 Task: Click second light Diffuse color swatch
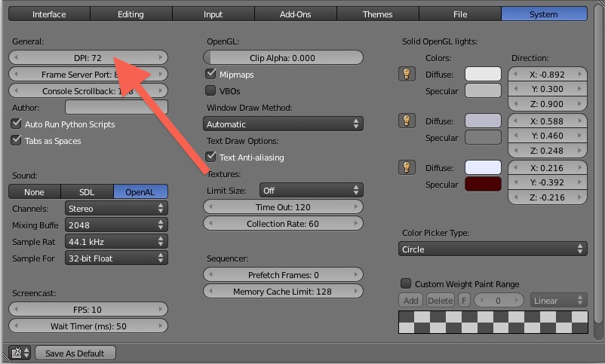coord(483,121)
